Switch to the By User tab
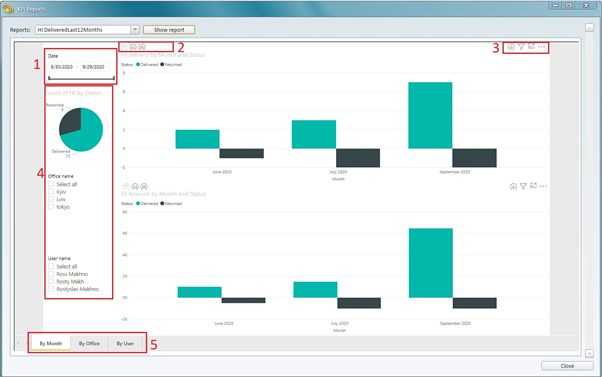602x377 pixels. pos(125,343)
